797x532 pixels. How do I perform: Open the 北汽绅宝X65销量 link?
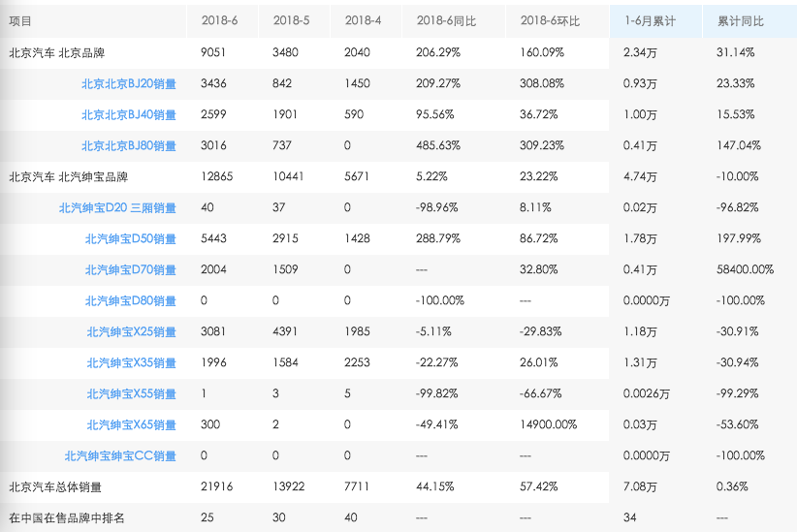(131, 424)
